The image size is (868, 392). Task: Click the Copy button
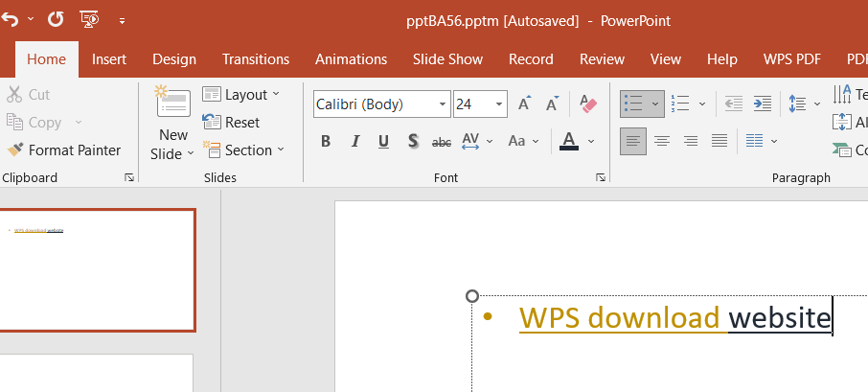(x=34, y=123)
